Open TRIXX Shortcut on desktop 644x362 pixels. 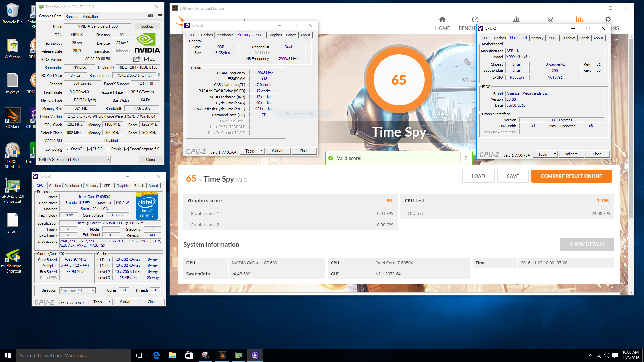click(13, 156)
